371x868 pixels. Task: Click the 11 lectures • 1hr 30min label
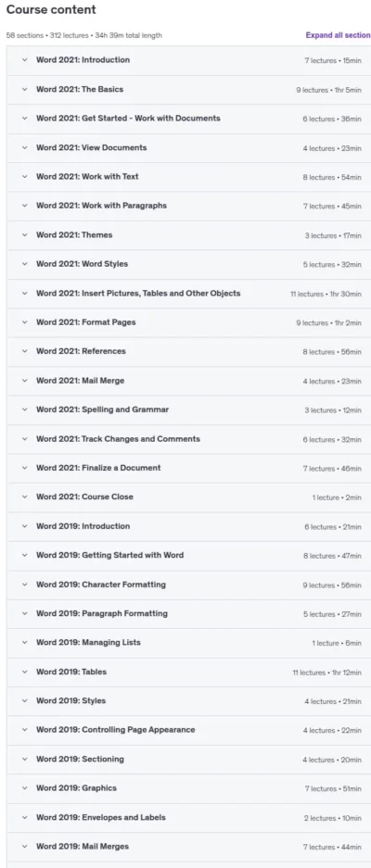[x=326, y=294]
